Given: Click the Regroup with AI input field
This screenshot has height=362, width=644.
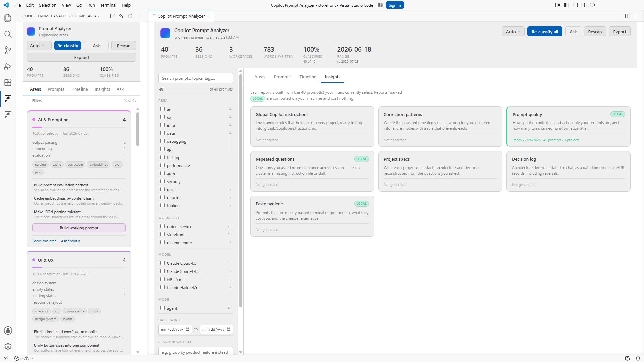Looking at the screenshot, I should tap(196, 351).
